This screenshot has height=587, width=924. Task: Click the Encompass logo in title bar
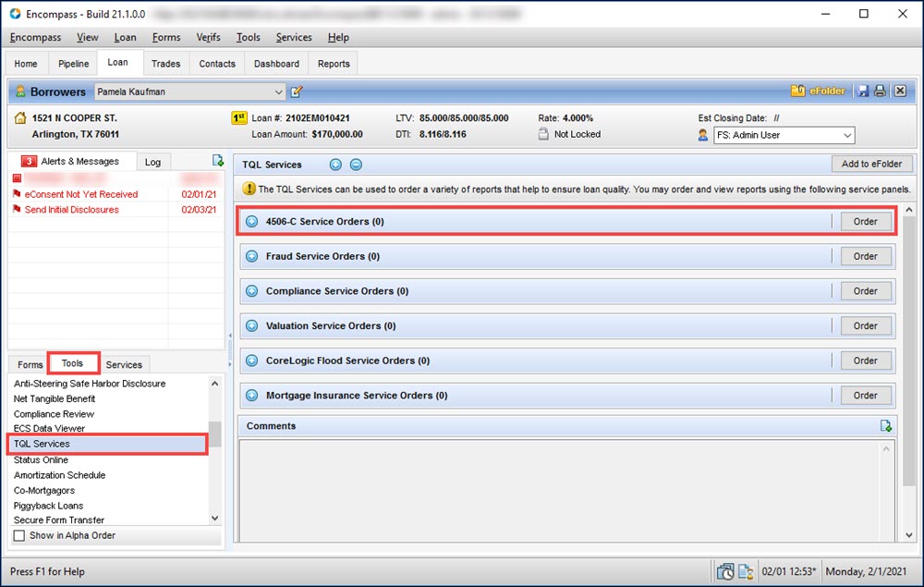[x=16, y=14]
